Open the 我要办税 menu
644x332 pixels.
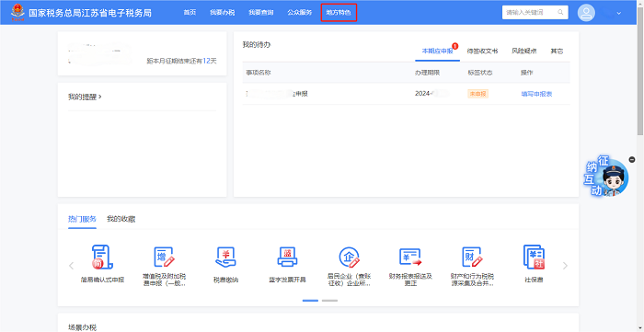pyautogui.click(x=223, y=13)
